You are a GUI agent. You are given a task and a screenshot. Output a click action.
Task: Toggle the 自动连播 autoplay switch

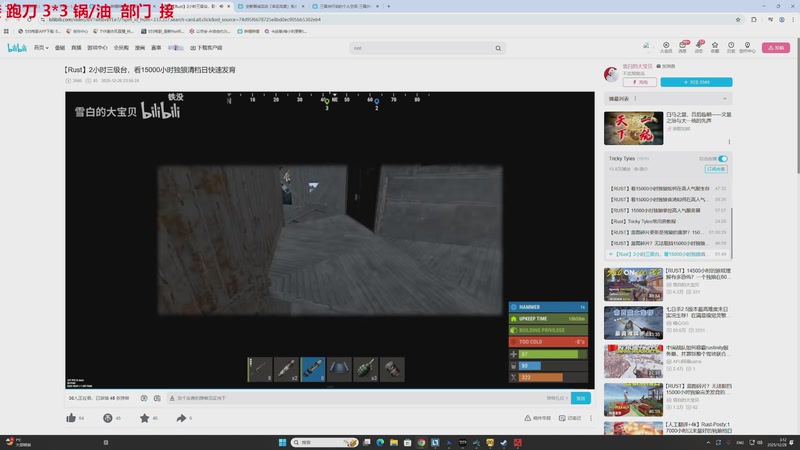(722, 159)
